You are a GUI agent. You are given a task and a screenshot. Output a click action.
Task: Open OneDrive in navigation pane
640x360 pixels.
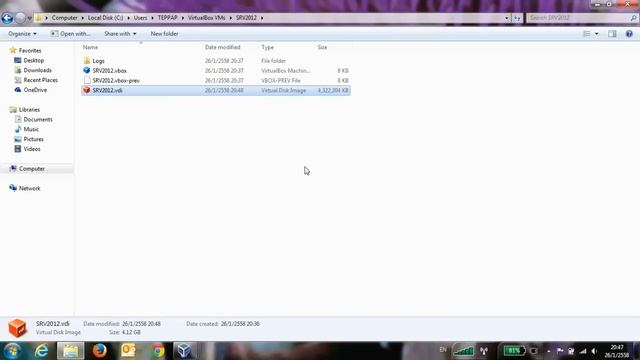click(x=35, y=90)
